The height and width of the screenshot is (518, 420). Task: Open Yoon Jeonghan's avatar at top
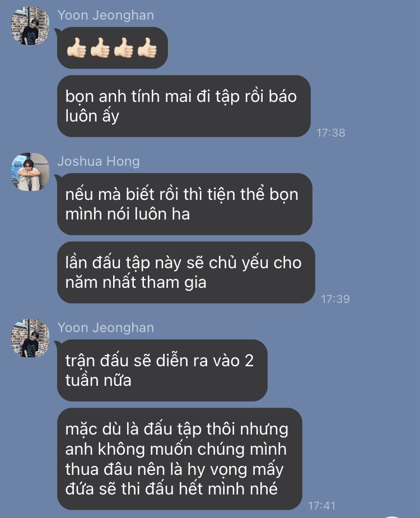pyautogui.click(x=30, y=25)
